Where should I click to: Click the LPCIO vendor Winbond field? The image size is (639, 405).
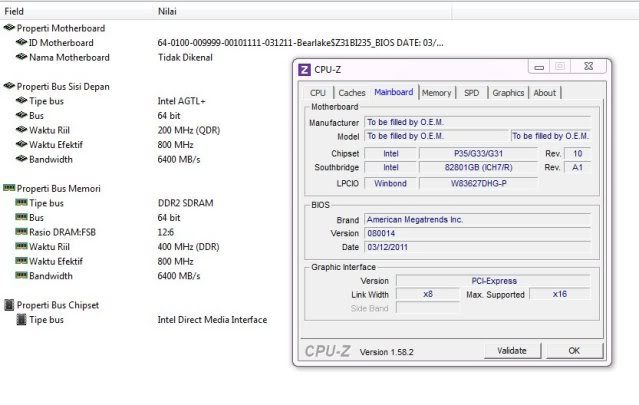(390, 183)
